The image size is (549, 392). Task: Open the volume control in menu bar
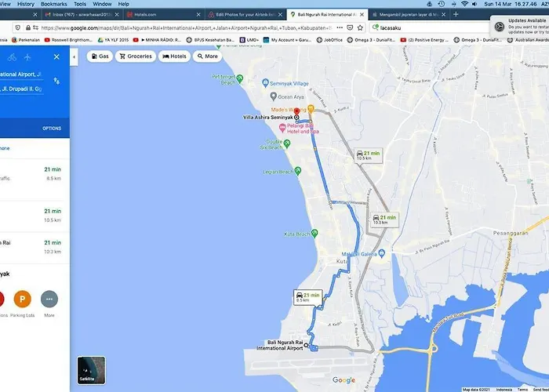(x=474, y=4)
